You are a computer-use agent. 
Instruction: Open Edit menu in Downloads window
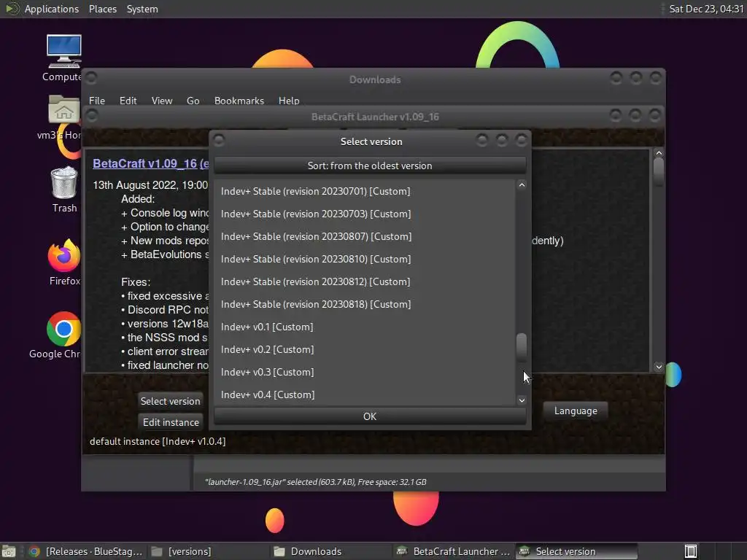tap(128, 101)
